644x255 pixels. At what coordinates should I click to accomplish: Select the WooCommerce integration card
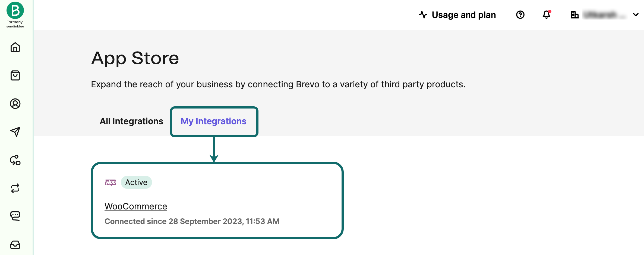click(x=217, y=200)
